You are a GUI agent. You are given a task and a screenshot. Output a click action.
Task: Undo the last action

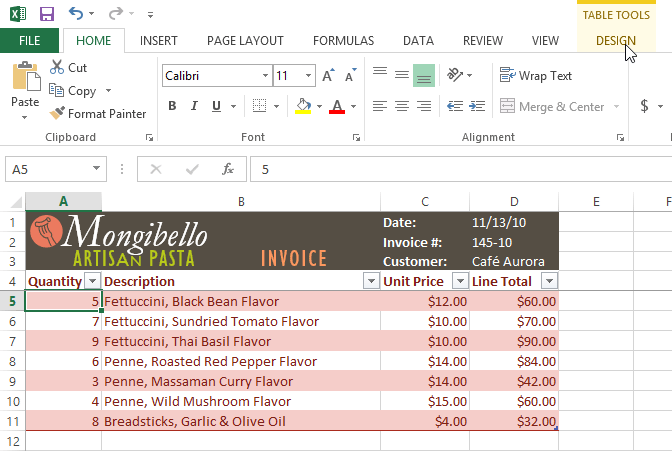pyautogui.click(x=76, y=14)
